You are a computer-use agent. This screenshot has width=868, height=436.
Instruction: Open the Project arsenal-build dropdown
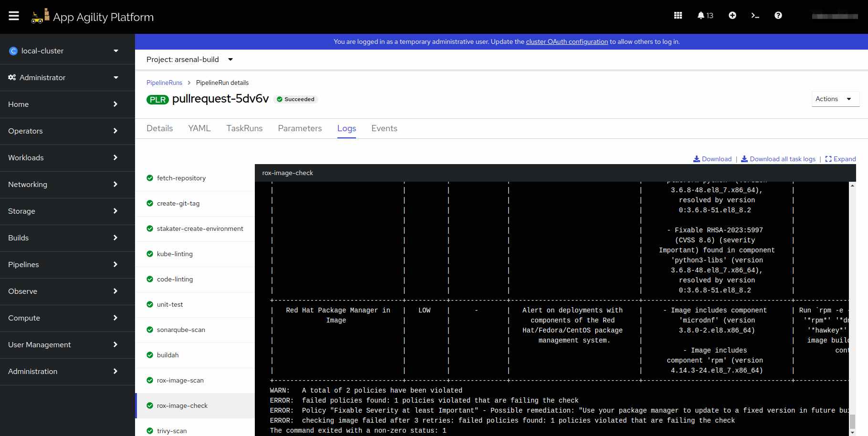pyautogui.click(x=189, y=59)
